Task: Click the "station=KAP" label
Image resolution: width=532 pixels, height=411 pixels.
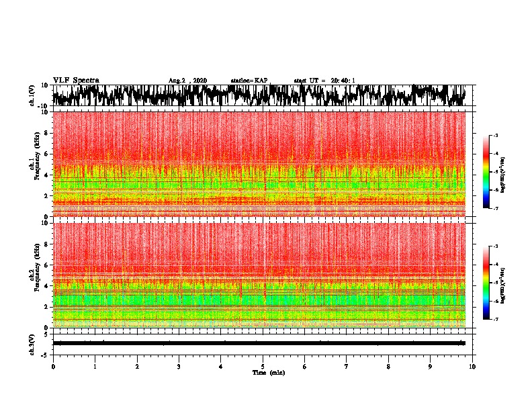Action: coord(249,81)
